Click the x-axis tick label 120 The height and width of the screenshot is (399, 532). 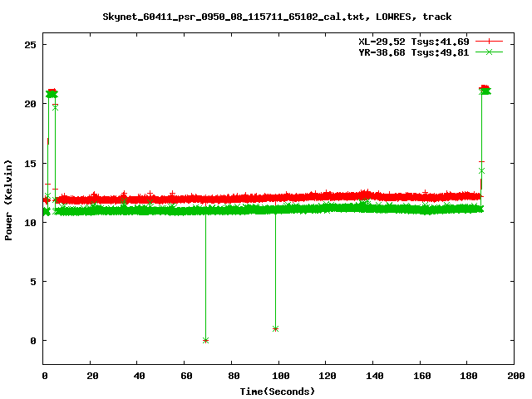pyautogui.click(x=328, y=376)
